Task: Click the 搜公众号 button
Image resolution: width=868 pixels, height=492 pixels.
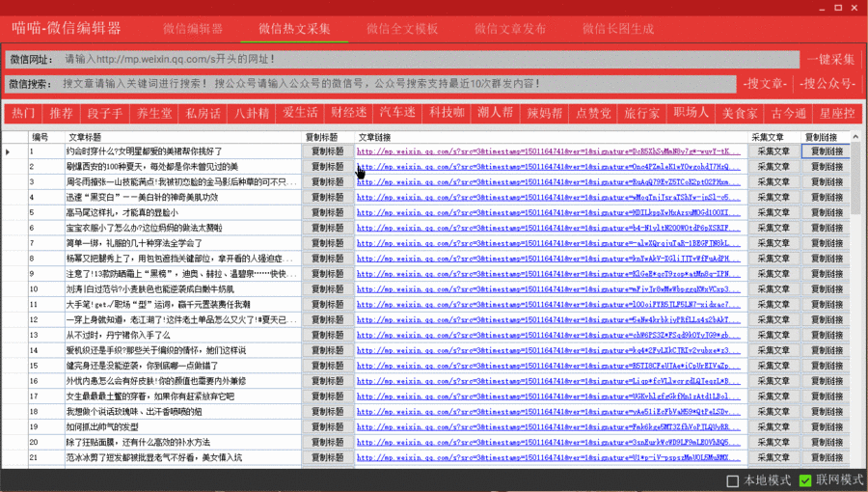Action: (x=827, y=84)
